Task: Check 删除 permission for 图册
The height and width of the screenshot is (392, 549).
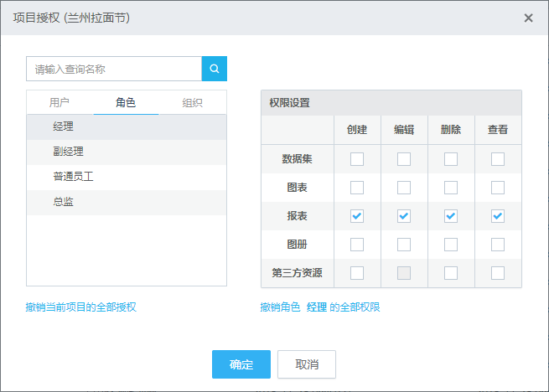Action: click(x=451, y=245)
